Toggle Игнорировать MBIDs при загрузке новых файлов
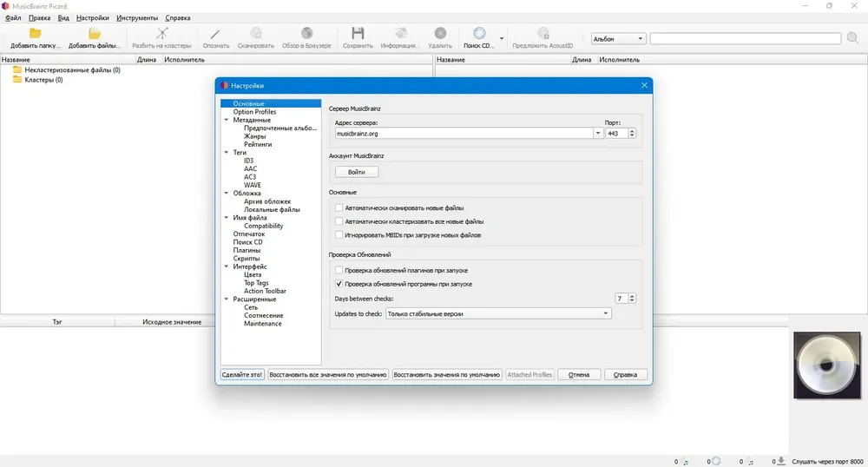The image size is (868, 467). click(x=339, y=234)
